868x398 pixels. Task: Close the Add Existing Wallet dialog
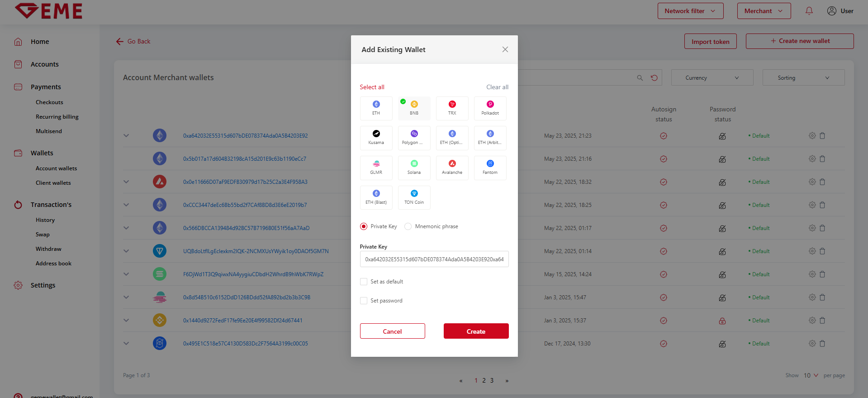point(505,49)
